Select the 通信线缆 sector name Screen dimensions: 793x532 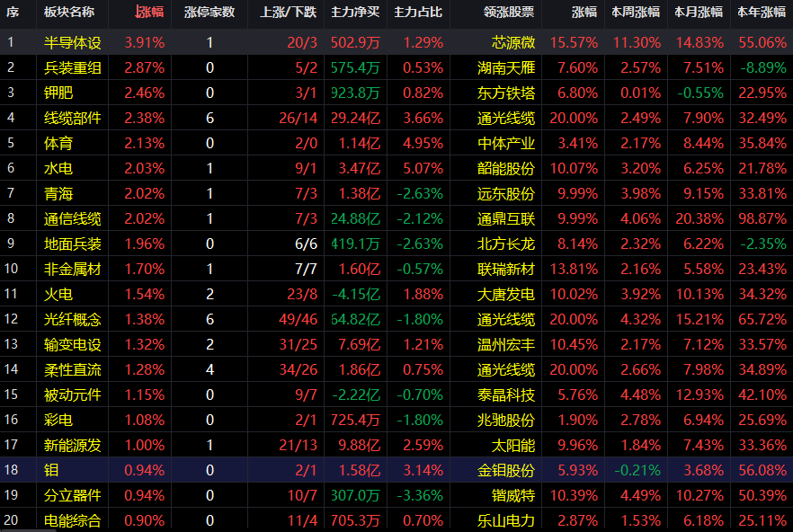pos(72,219)
